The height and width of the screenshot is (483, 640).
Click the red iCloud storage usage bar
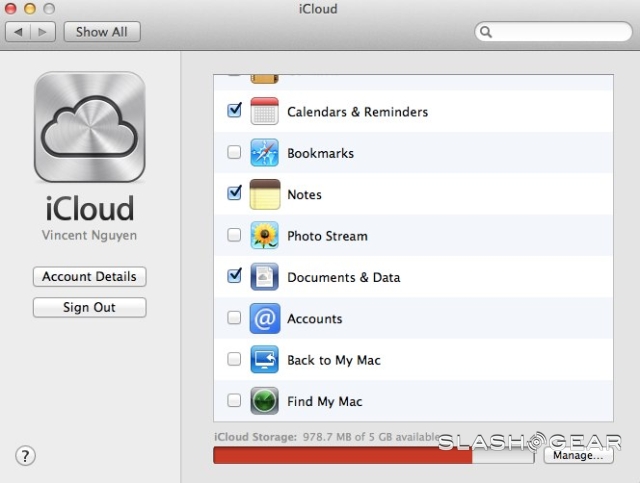point(340,456)
